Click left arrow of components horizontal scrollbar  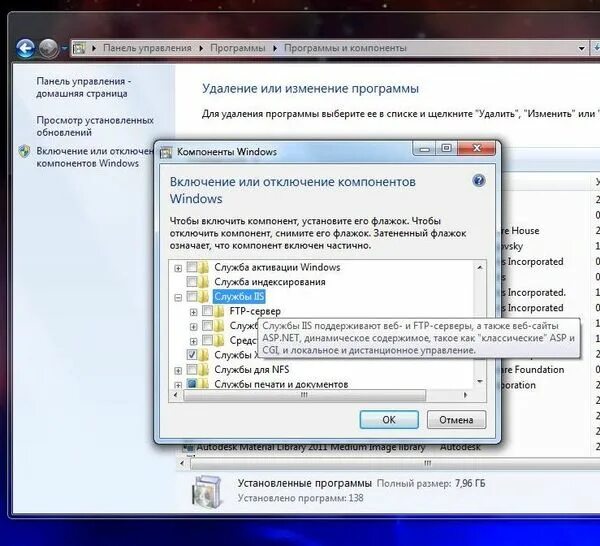point(176,395)
